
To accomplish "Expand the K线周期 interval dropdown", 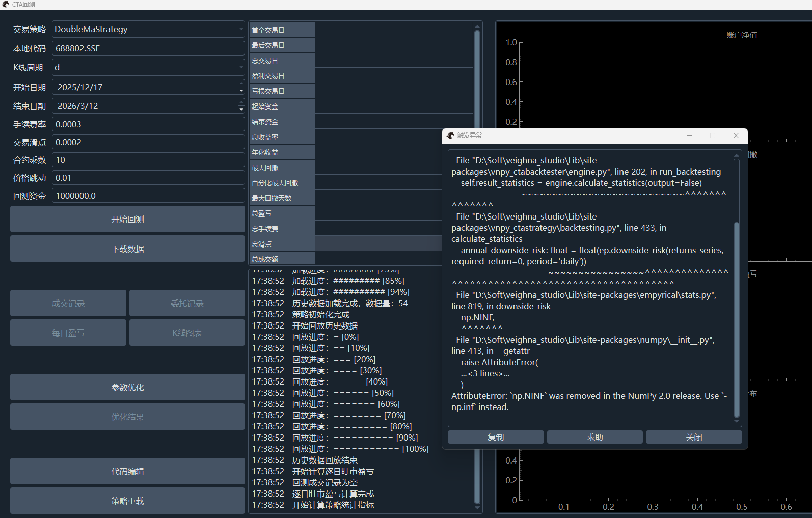I will tap(241, 67).
